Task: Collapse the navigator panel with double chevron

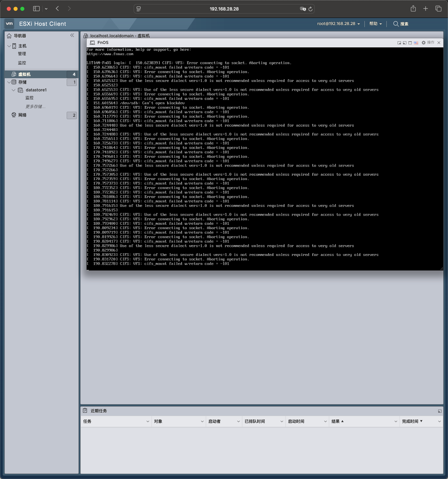Action: (x=72, y=35)
